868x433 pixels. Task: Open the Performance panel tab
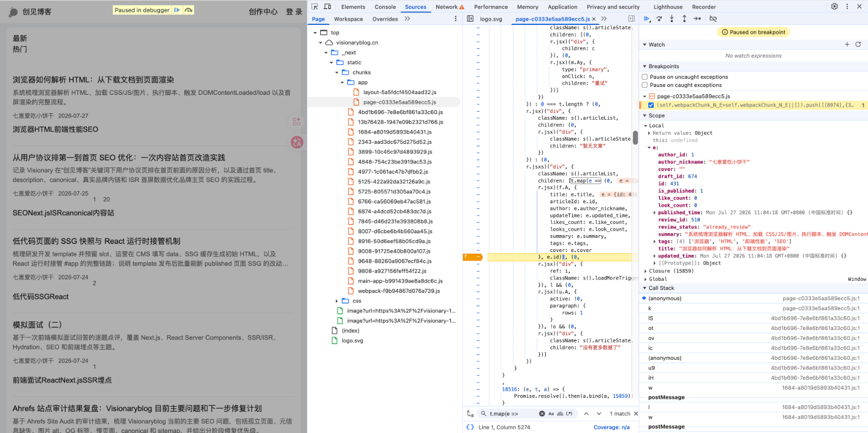tap(491, 7)
